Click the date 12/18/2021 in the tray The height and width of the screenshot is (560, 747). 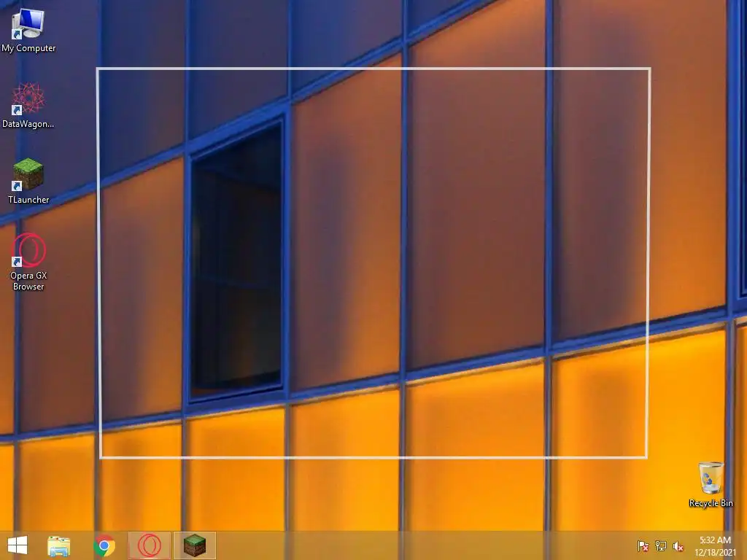pos(715,553)
